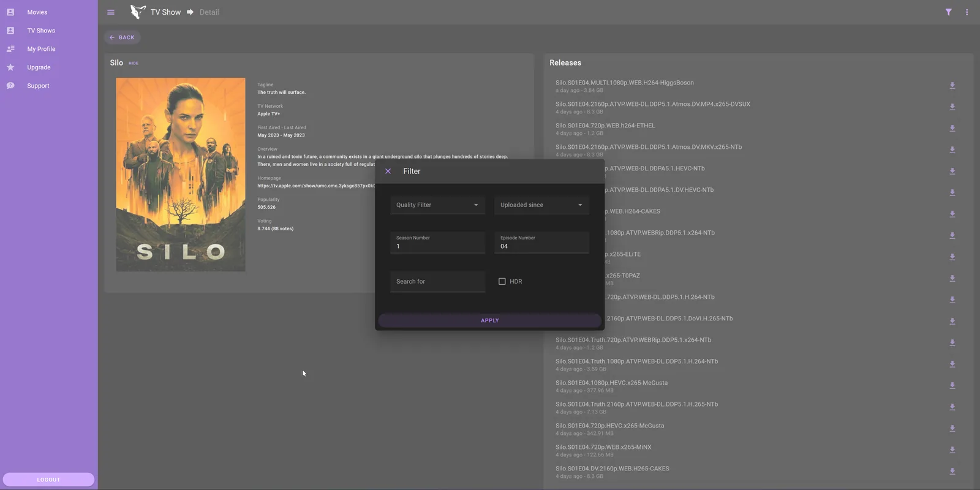Click the Logout button

pyautogui.click(x=48, y=480)
